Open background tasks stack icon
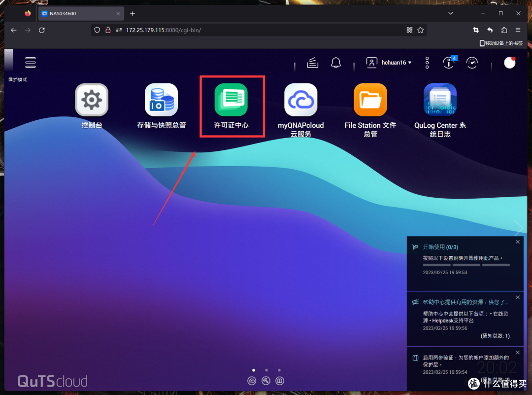 click(x=312, y=63)
